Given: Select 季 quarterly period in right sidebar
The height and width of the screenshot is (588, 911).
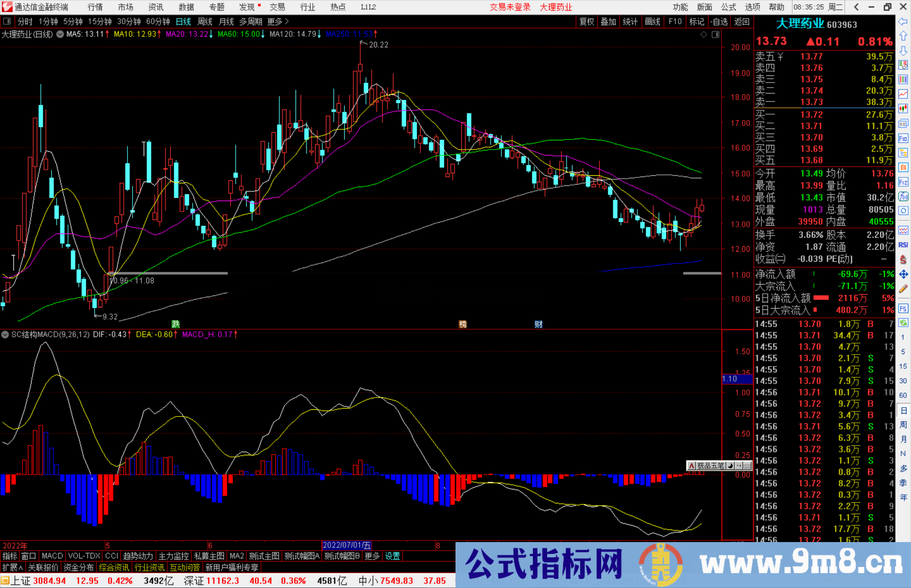Looking at the screenshot, I should coord(903,483).
